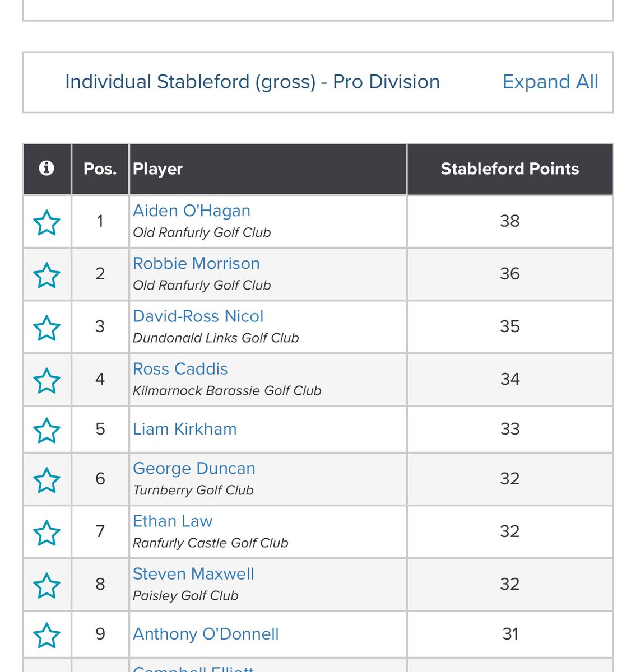The height and width of the screenshot is (672, 636).
Task: Open the info icon in table header
Action: click(47, 168)
